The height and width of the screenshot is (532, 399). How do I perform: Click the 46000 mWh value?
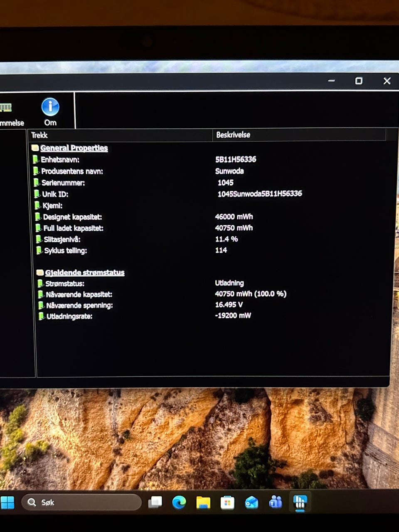pyautogui.click(x=234, y=217)
